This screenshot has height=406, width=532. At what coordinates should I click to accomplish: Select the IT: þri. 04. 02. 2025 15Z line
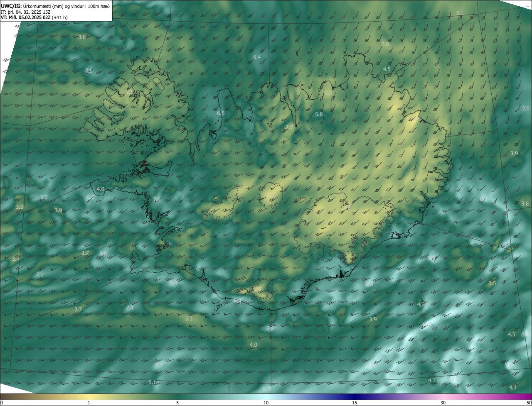[26, 12]
